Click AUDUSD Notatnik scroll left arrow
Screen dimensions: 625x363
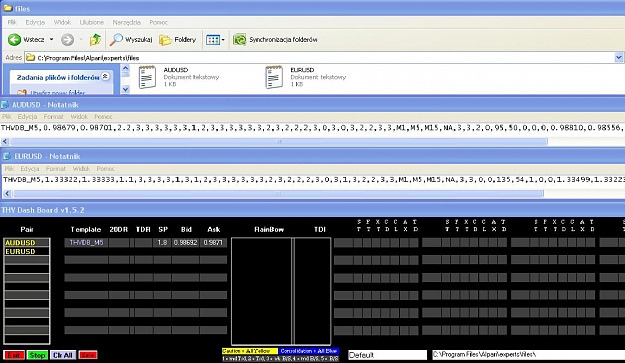click(5, 141)
